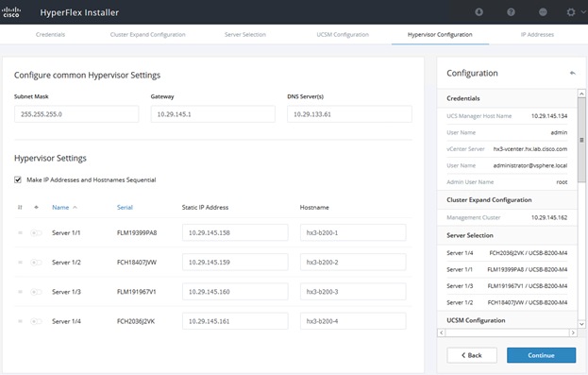Sort table by Serial column
588x375 pixels.
(x=125, y=207)
